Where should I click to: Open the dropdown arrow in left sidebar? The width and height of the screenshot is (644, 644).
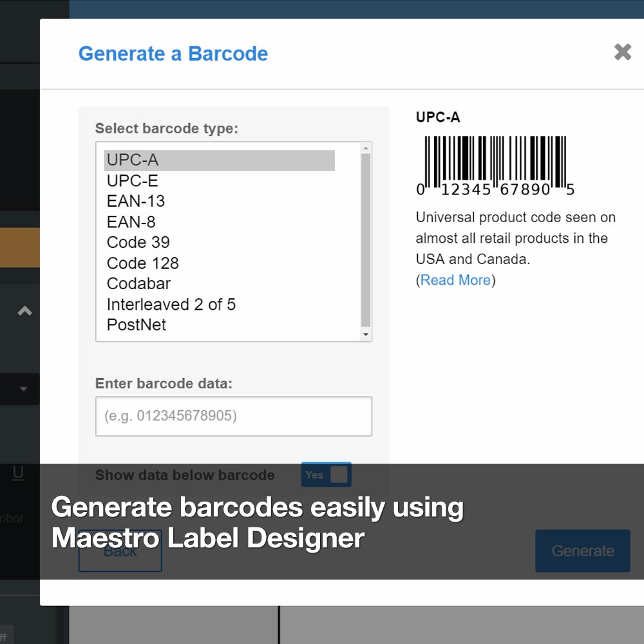[23, 388]
